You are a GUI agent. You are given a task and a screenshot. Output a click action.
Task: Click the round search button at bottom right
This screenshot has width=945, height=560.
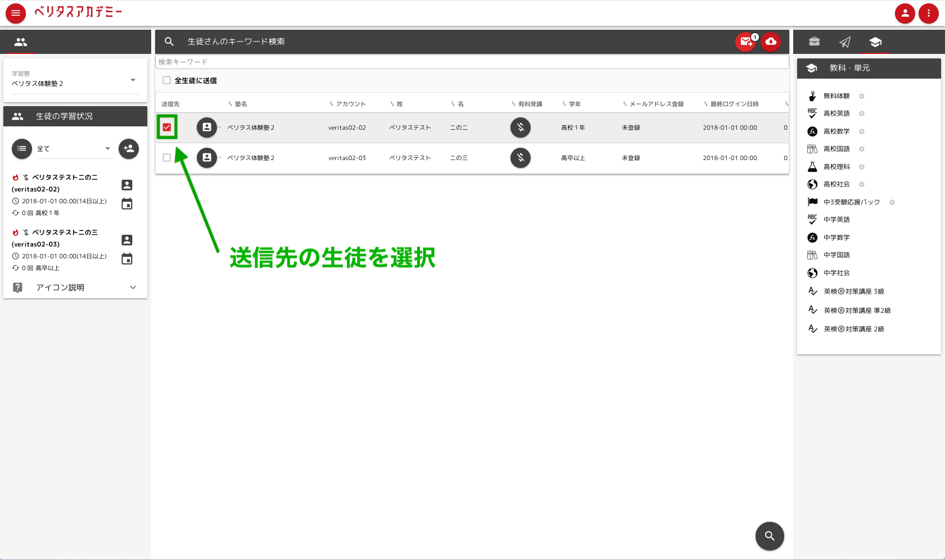[x=770, y=536]
